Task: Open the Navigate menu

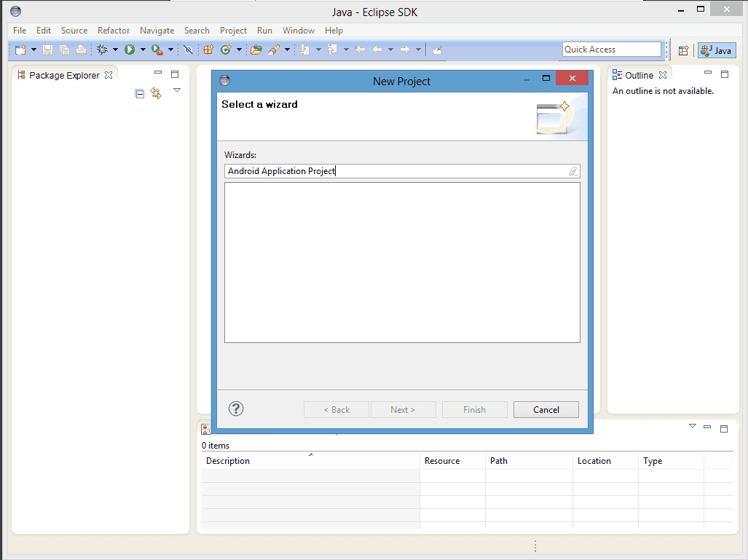Action: coord(157,31)
